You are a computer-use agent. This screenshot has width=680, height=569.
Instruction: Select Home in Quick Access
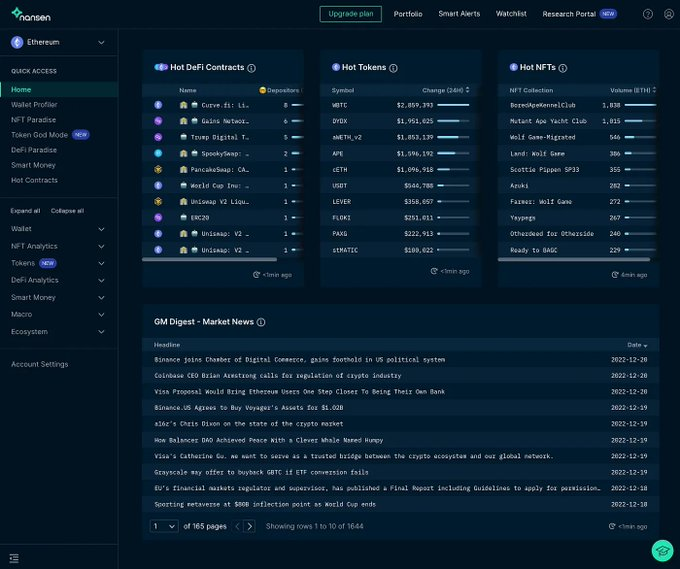pos(59,89)
